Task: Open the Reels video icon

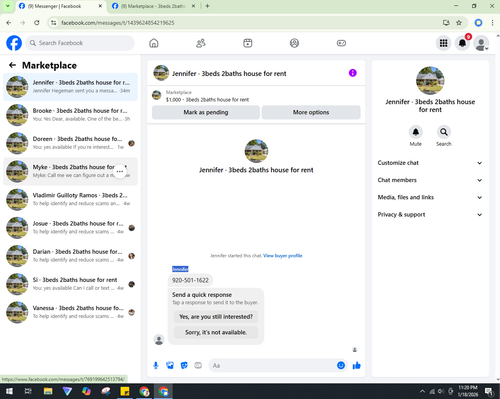Action: (248, 43)
